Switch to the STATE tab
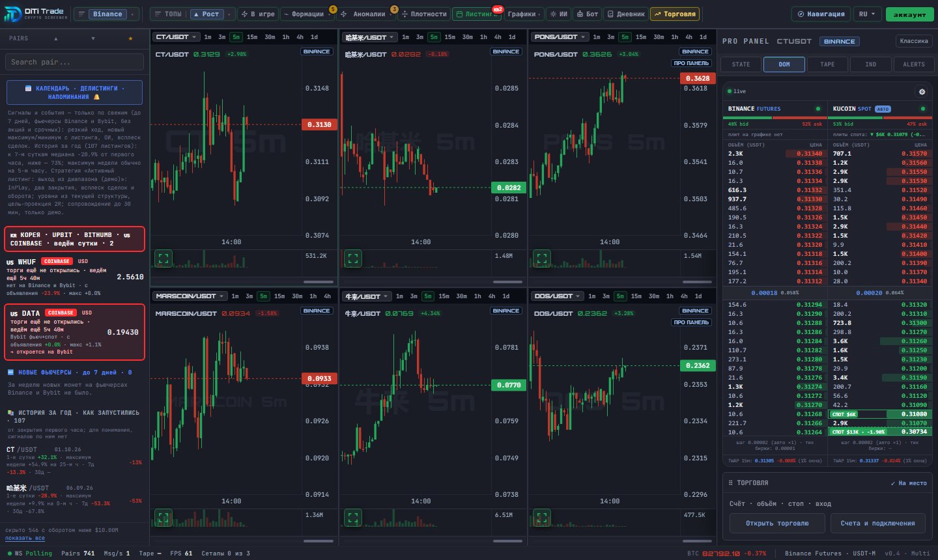938x560 pixels. pyautogui.click(x=741, y=64)
